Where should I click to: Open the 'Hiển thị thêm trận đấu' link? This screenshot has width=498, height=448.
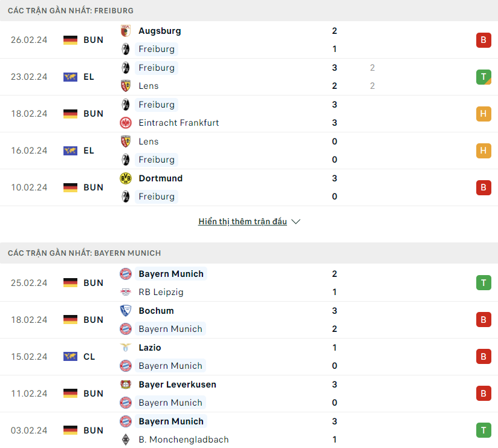[x=242, y=221]
